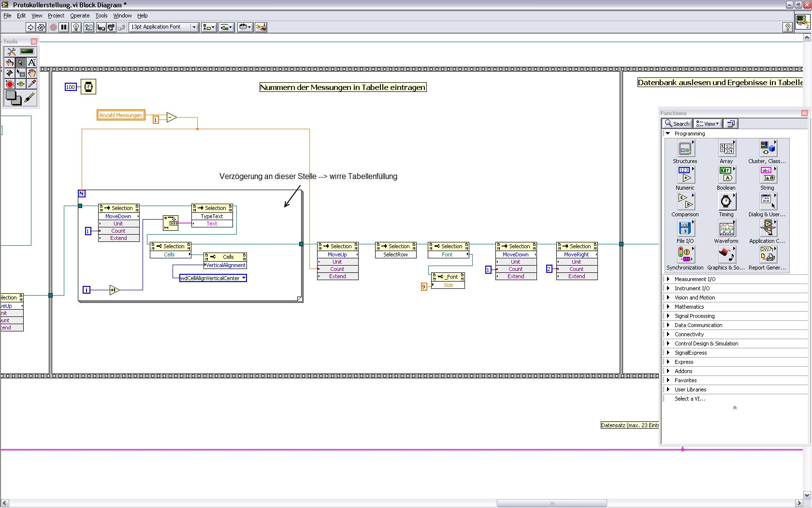Click Select a VI… entry
Screen dimensions: 812x508
tap(690, 399)
